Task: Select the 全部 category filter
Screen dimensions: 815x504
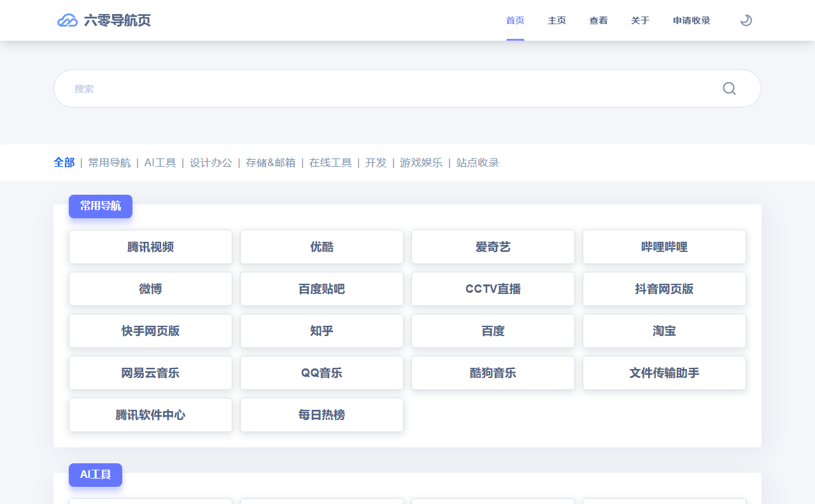Action: (64, 162)
